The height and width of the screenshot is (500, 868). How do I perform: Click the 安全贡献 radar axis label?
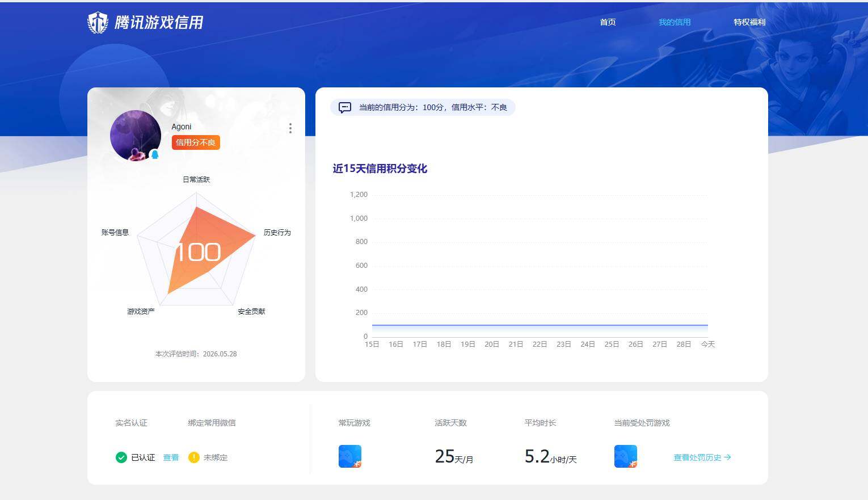click(251, 312)
